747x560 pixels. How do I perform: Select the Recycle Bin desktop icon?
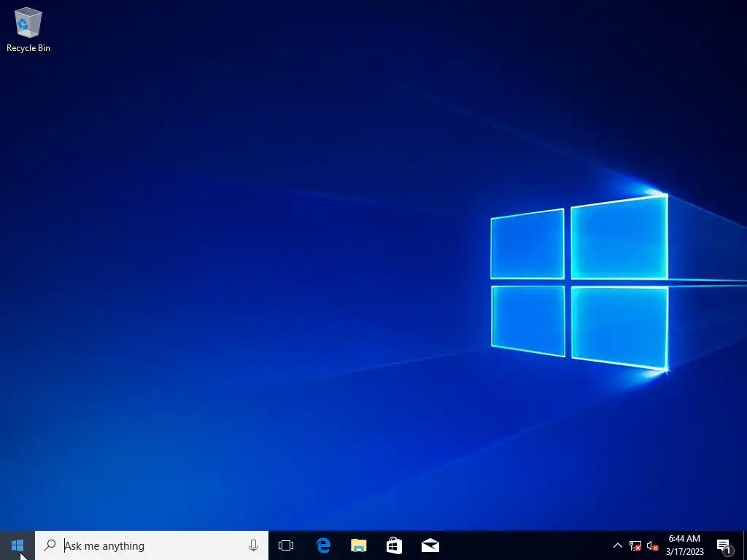tap(28, 29)
